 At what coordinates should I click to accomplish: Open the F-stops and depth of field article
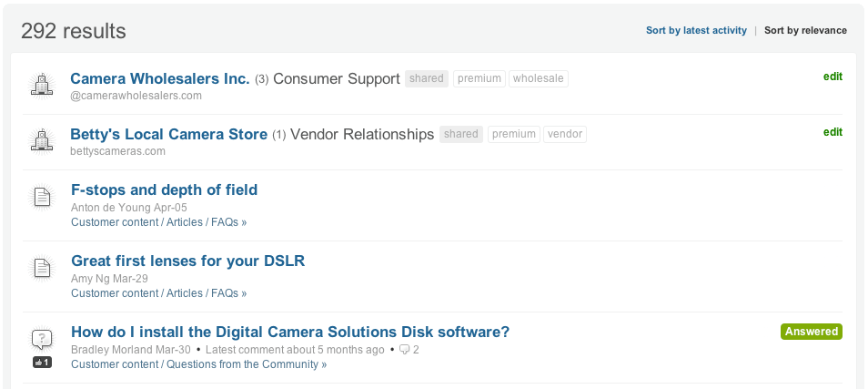coord(164,189)
